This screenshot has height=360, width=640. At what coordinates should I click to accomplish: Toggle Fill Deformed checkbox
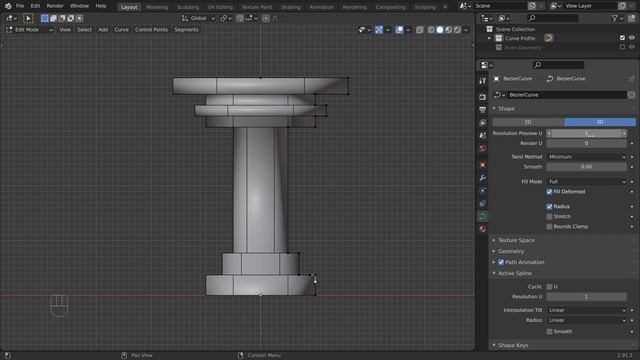(549, 191)
